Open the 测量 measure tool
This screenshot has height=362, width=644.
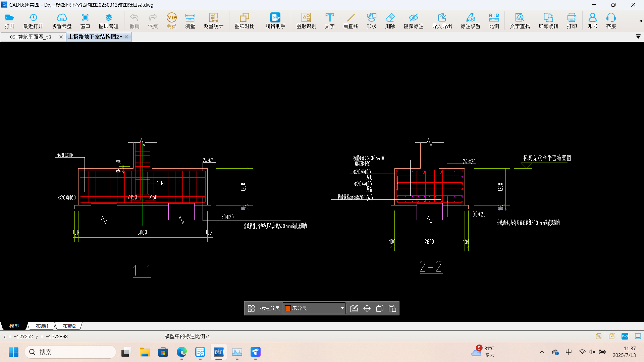(x=190, y=21)
